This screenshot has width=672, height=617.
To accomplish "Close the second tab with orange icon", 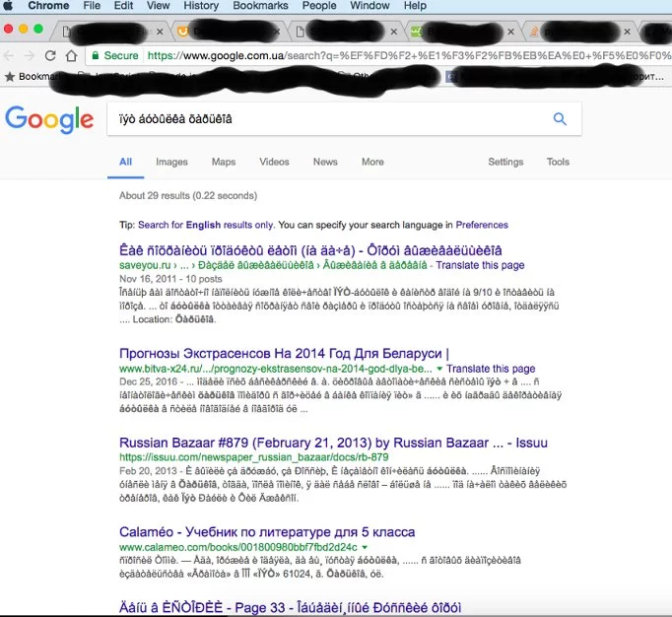I will [x=277, y=32].
